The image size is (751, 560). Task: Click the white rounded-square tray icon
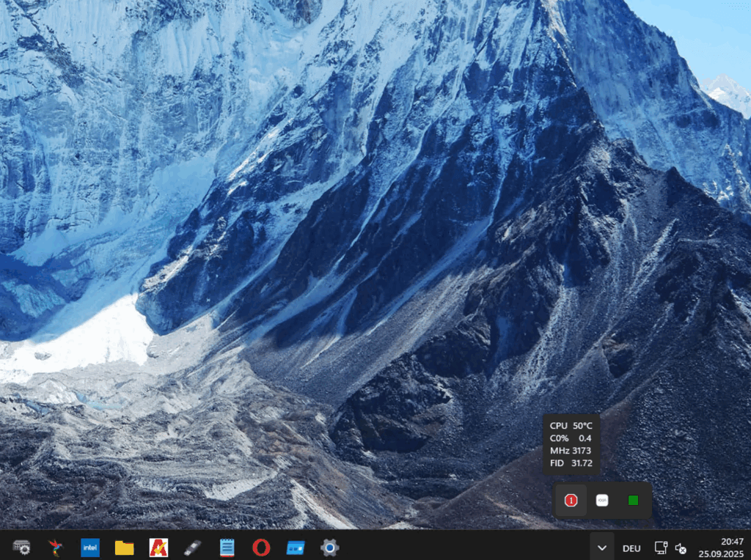point(602,501)
